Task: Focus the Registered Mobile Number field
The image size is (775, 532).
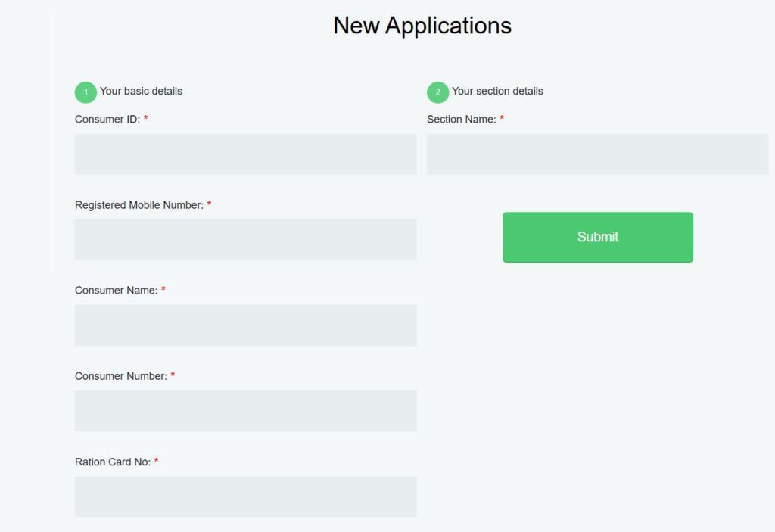Action: pyautogui.click(x=246, y=239)
